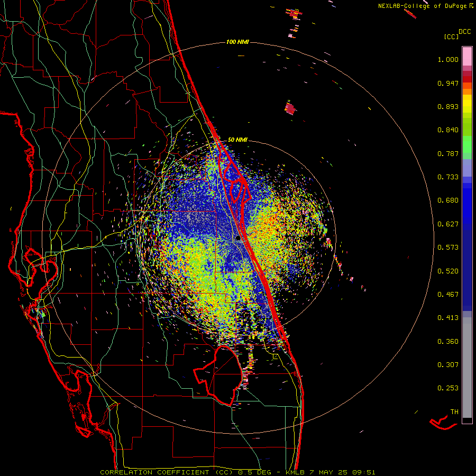Click the 0.307 color scale value
The width and height of the screenshot is (476, 476).
448,365
